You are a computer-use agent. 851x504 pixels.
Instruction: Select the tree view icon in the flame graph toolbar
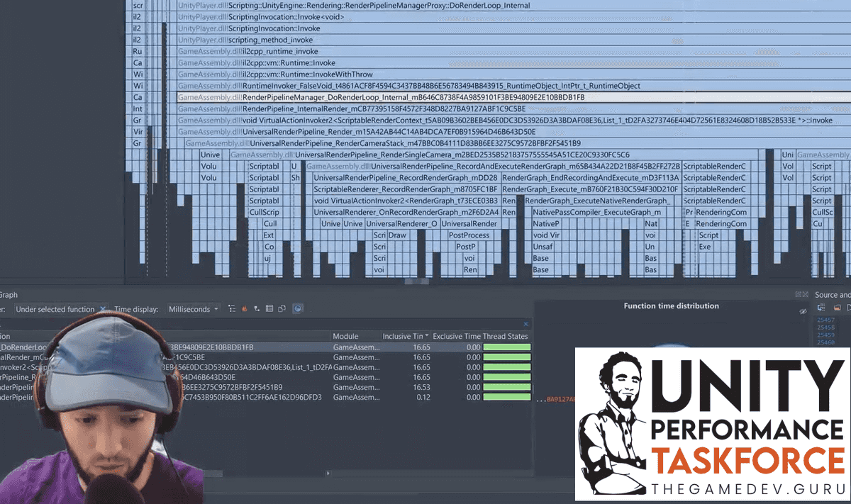point(231,308)
